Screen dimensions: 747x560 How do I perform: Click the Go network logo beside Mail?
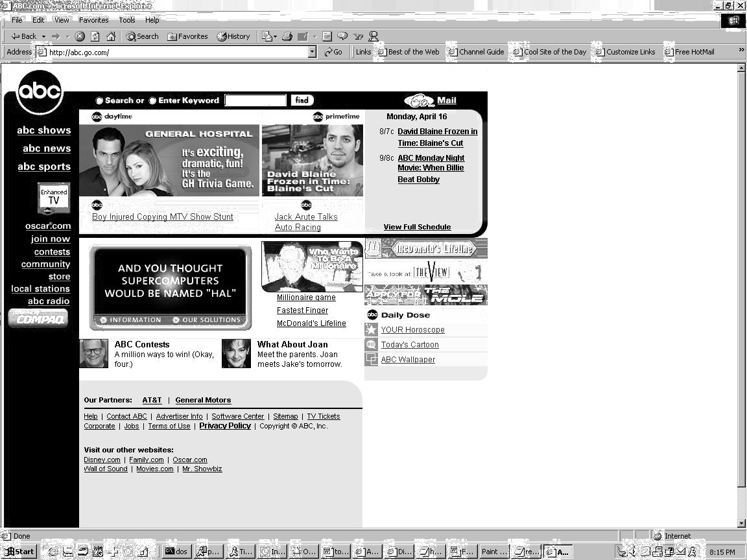[420, 100]
